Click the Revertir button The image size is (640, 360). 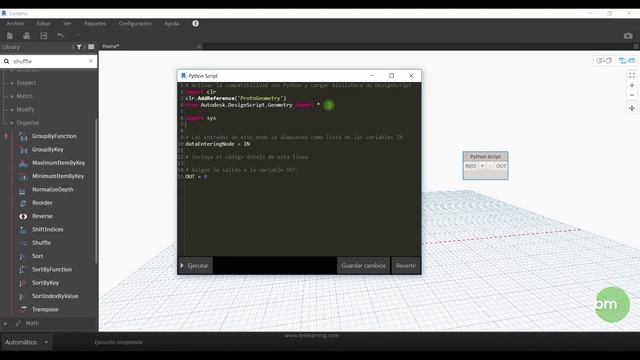pos(406,266)
